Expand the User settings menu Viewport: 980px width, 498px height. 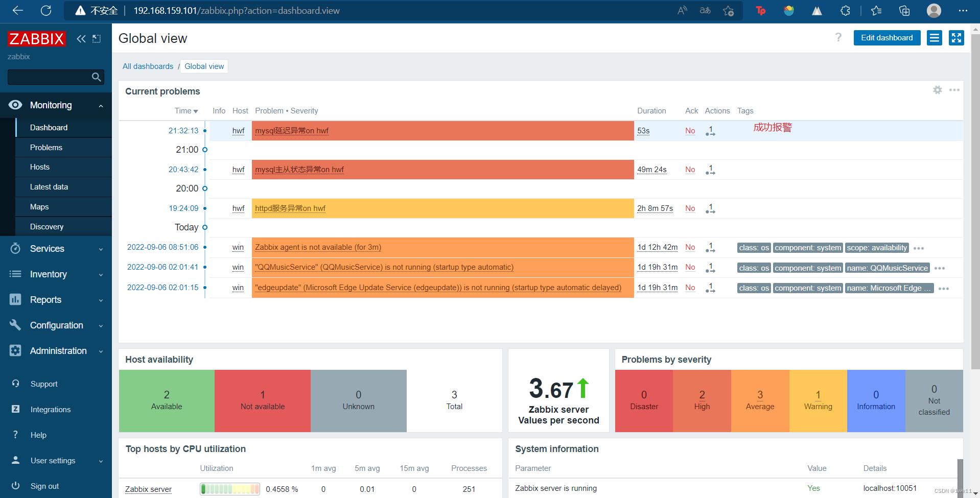coord(56,461)
